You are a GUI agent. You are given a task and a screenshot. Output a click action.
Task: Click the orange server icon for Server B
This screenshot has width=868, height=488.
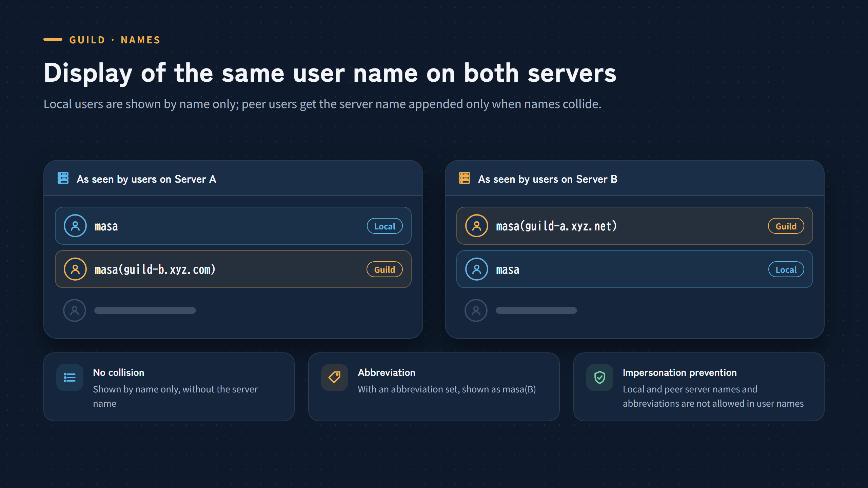pos(465,178)
